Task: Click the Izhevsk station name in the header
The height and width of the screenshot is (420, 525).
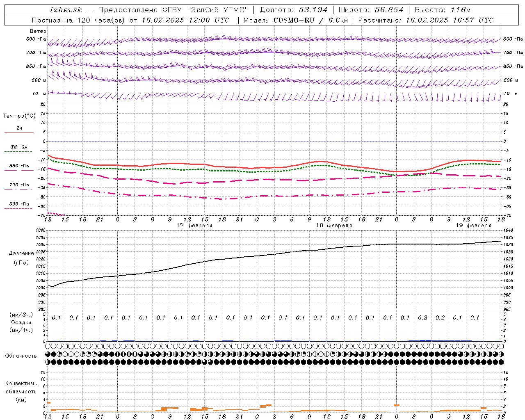Action: coord(66,10)
